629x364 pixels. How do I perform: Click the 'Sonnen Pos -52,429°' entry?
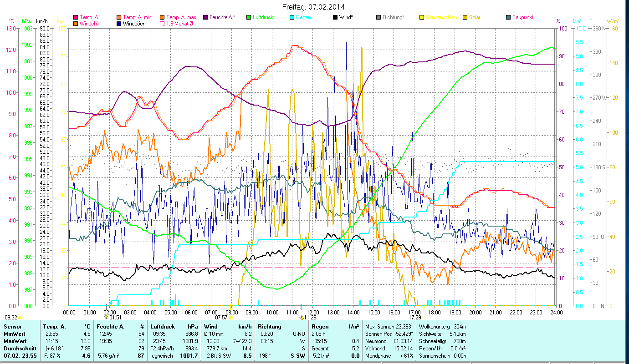389,334
